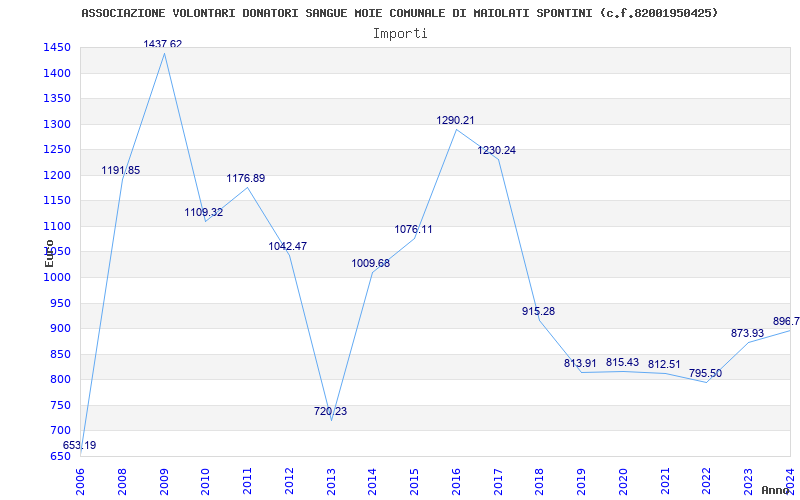Select the 1200 y-axis tick value
The width and height of the screenshot is (800, 500).
pos(57,176)
